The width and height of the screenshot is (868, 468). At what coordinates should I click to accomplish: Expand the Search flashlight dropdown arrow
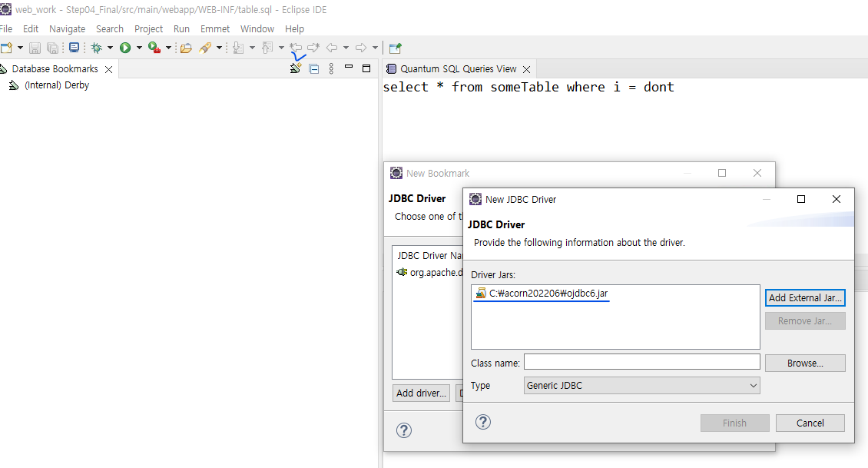219,48
